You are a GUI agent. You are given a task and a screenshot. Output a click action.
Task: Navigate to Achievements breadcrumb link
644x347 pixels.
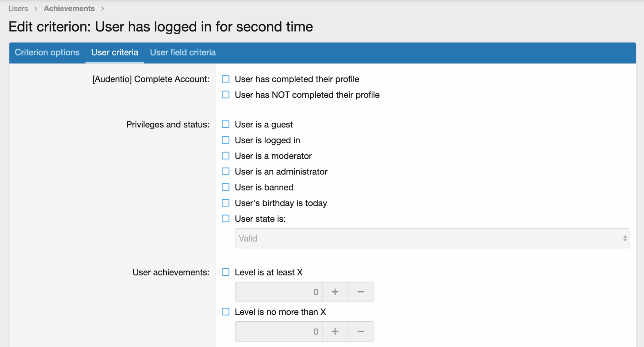tap(69, 9)
